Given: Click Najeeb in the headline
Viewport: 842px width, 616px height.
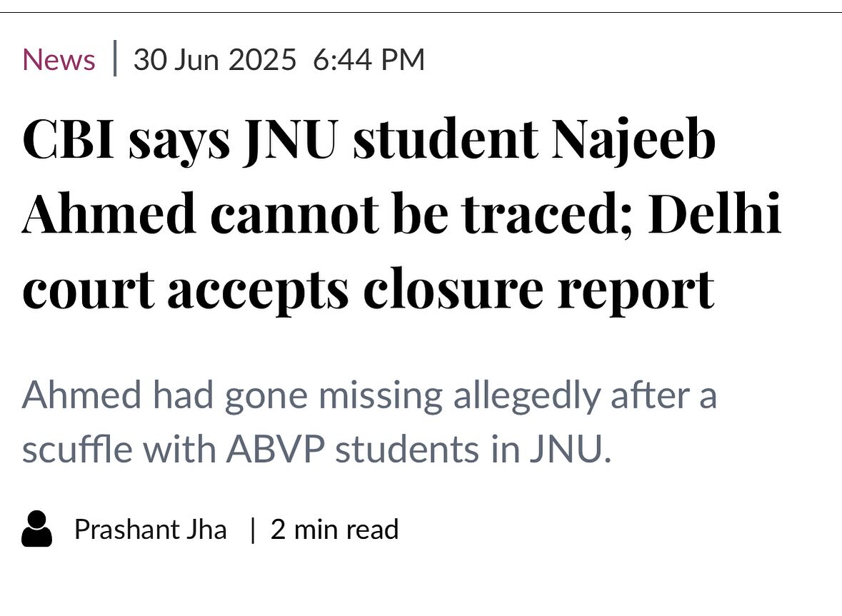Looking at the screenshot, I should click(633, 140).
